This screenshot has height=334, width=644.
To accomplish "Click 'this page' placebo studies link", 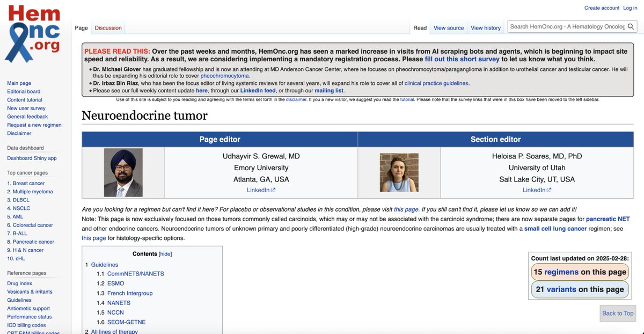I will 406,209.
